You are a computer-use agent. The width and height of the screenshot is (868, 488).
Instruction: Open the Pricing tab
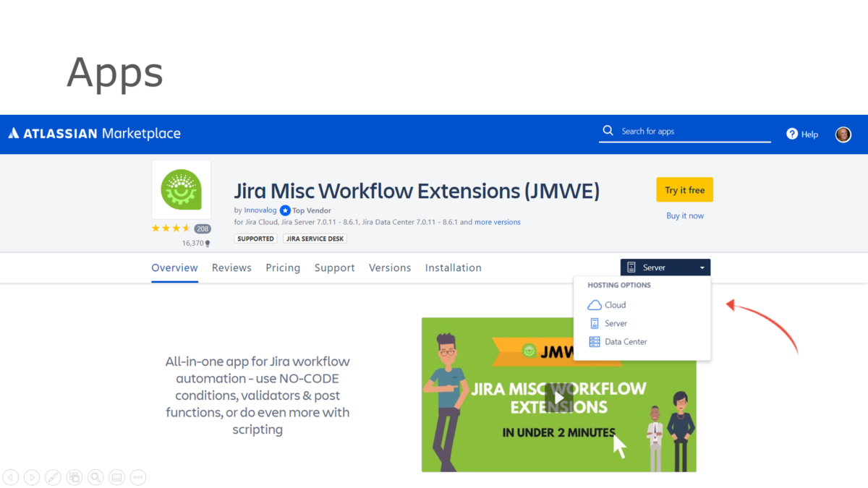click(x=282, y=267)
